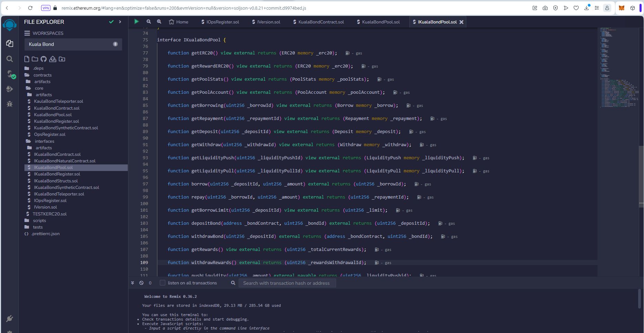Open KaulaBondTeleporter.sol file
Screen dimensions: 644x333
coord(59,101)
